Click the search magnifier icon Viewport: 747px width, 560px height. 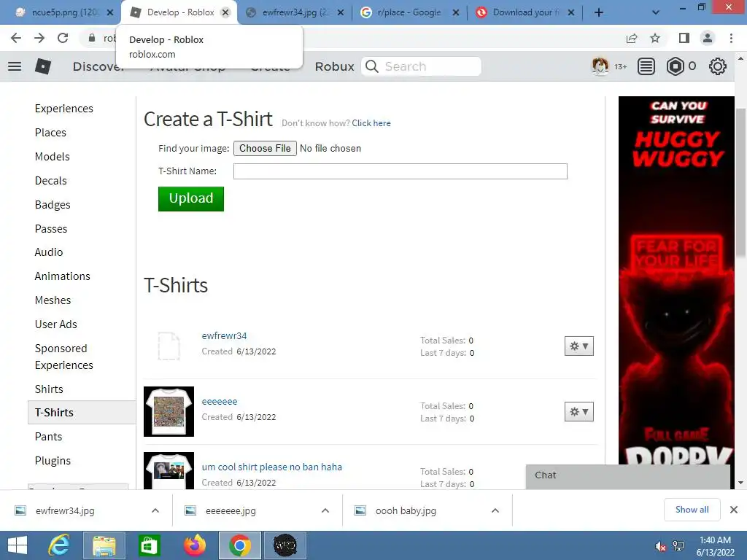click(x=372, y=66)
